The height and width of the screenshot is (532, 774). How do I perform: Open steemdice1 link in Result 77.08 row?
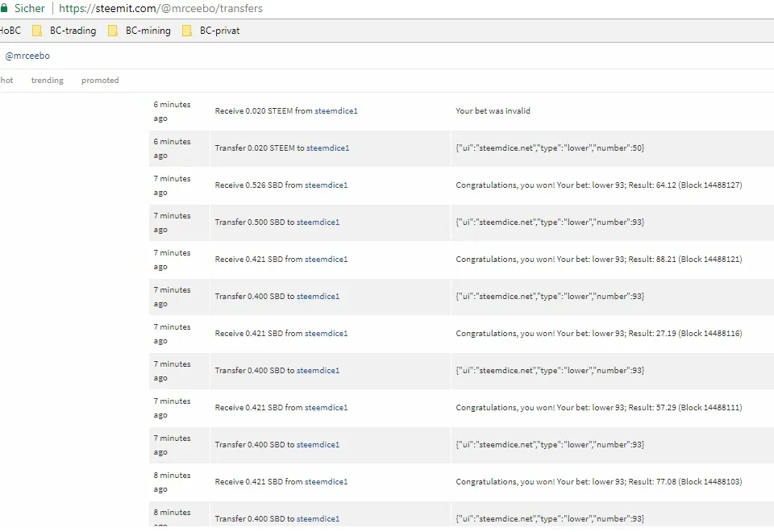click(x=327, y=481)
